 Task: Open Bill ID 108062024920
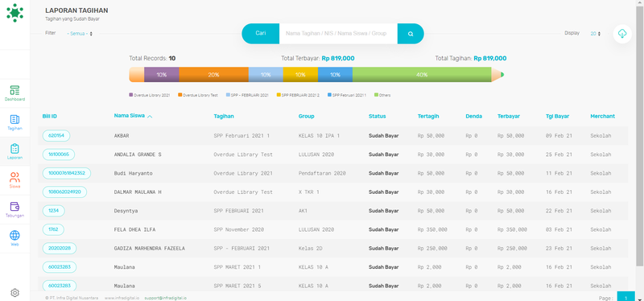65,192
